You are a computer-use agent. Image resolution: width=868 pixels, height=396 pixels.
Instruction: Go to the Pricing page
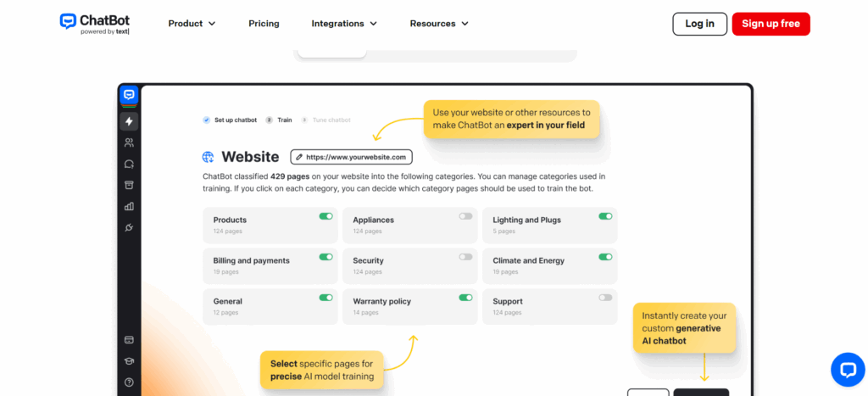point(264,24)
